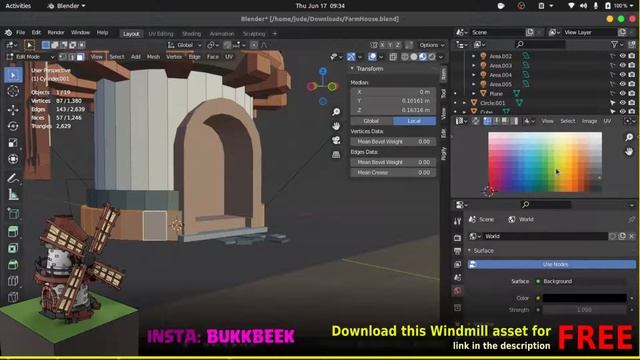The height and width of the screenshot is (360, 640).
Task: Open the Mesh menu
Action: (153, 57)
